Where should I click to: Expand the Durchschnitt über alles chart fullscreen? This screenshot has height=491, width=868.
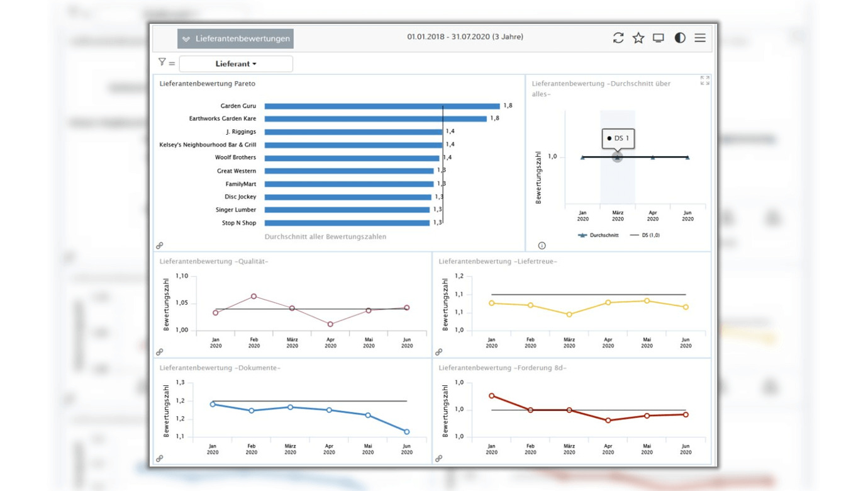pyautogui.click(x=704, y=81)
